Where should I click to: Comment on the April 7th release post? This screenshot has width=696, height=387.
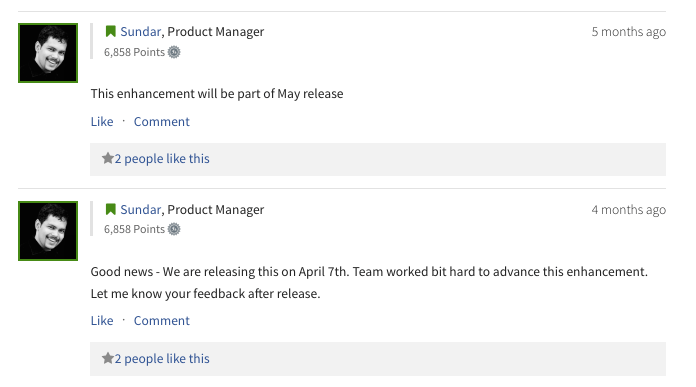[x=162, y=320]
